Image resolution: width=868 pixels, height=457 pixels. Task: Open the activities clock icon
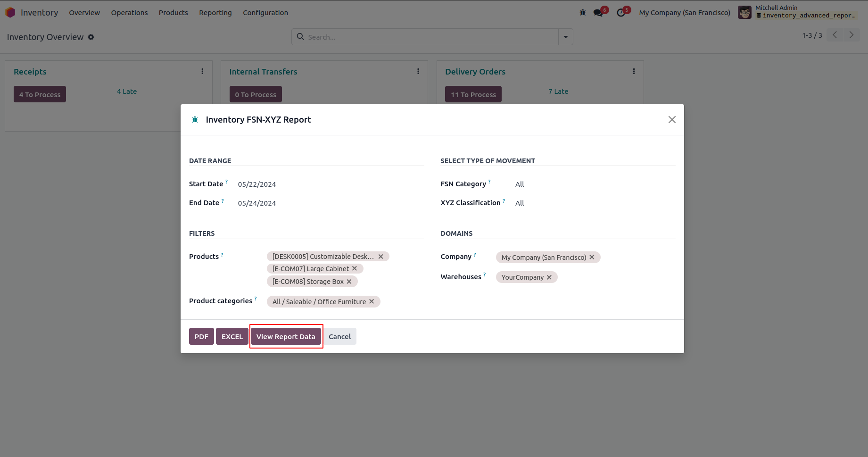tap(621, 13)
